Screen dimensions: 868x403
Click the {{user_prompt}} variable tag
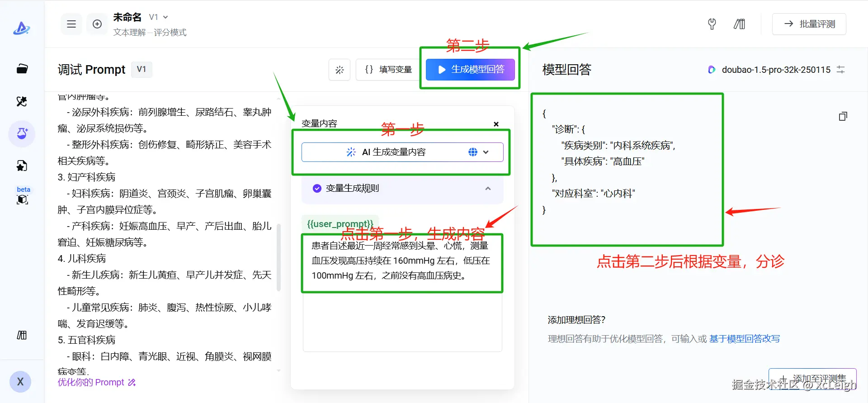point(340,224)
